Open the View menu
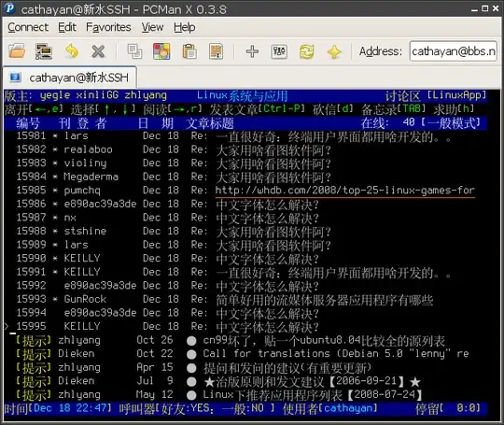Screen dimensions: 504x425 (x=152, y=27)
